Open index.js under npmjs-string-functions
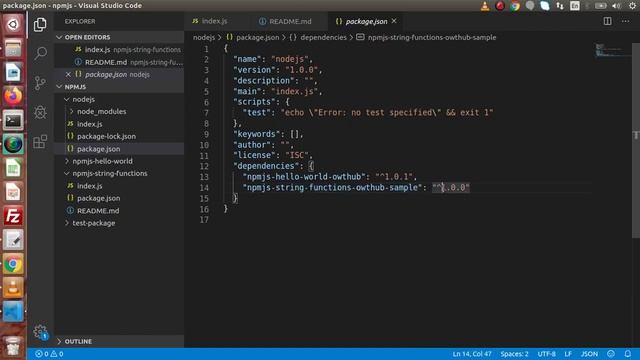This screenshot has height=360, width=640. coord(120,186)
